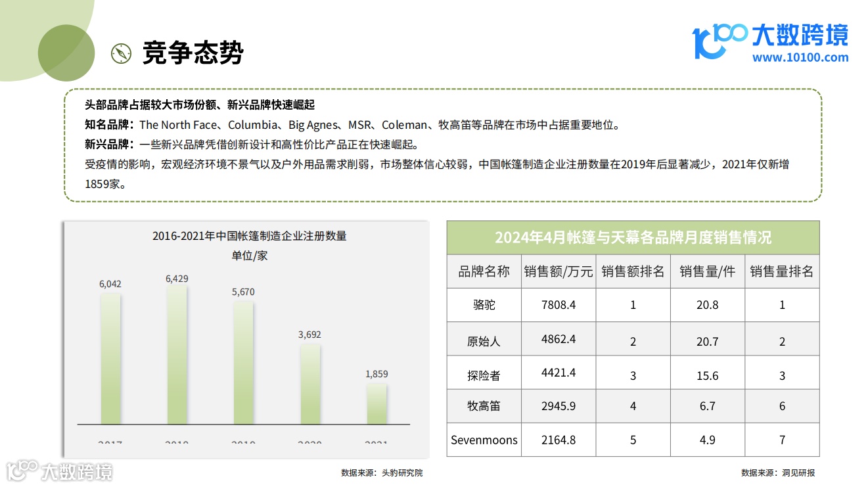868x487 pixels.
Task: Click the sales amount 4421.4 cell
Action: point(559,373)
